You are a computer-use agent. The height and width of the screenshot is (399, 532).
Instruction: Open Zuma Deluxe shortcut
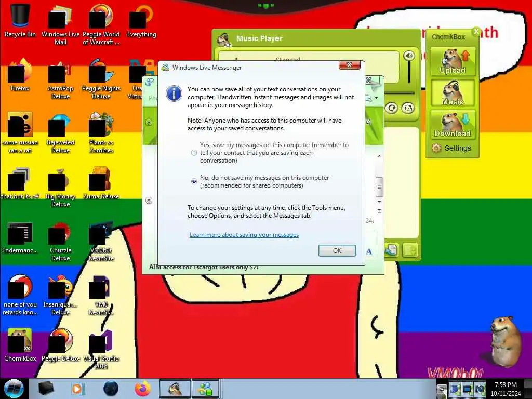pos(101,183)
